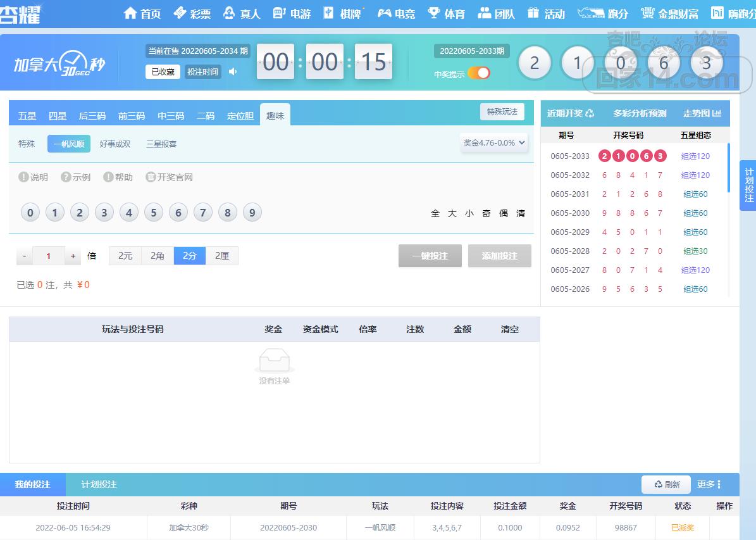Click the speaker sound icon beside 投注时间
756x540 pixels.
click(233, 72)
